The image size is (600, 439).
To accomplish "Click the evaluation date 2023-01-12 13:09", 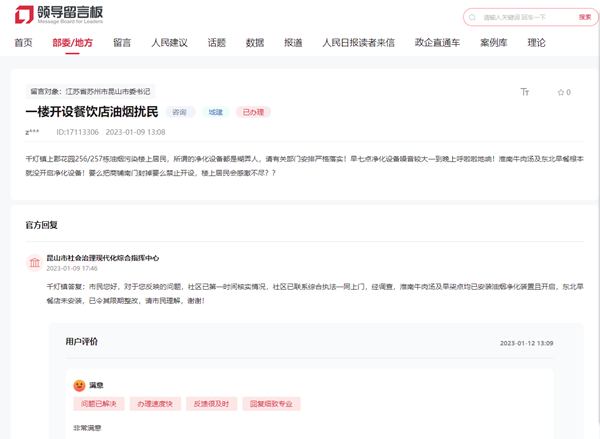I will pyautogui.click(x=527, y=343).
